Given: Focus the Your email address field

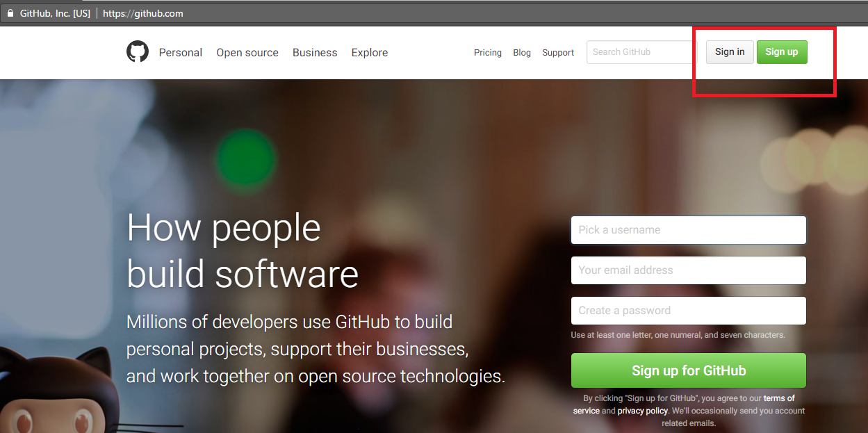Looking at the screenshot, I should pyautogui.click(x=689, y=270).
